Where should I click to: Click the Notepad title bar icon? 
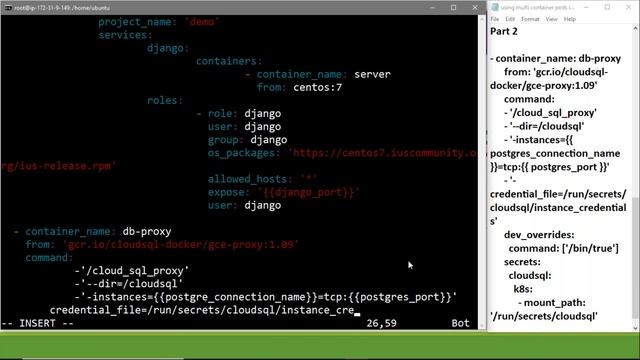[495, 7]
